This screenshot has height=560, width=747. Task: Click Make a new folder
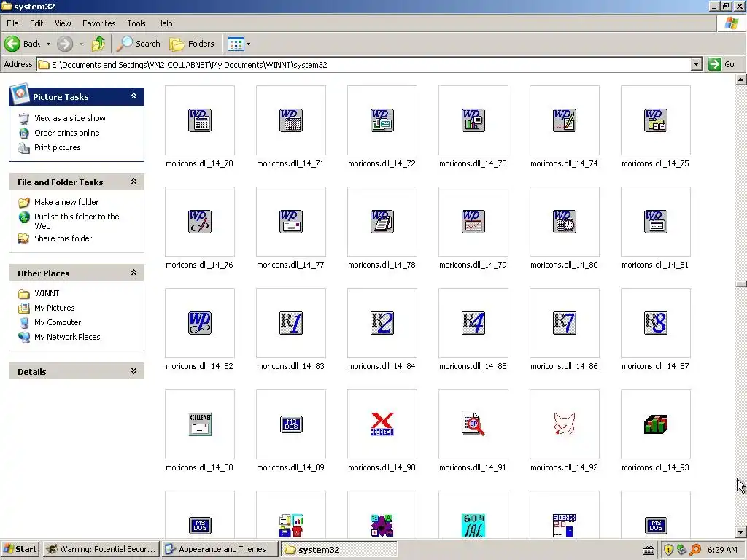[66, 202]
